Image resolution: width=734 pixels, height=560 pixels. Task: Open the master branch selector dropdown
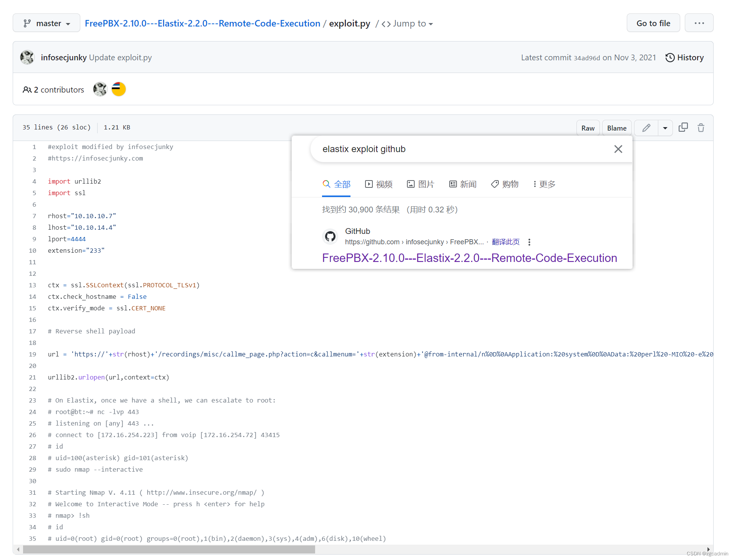coord(46,23)
